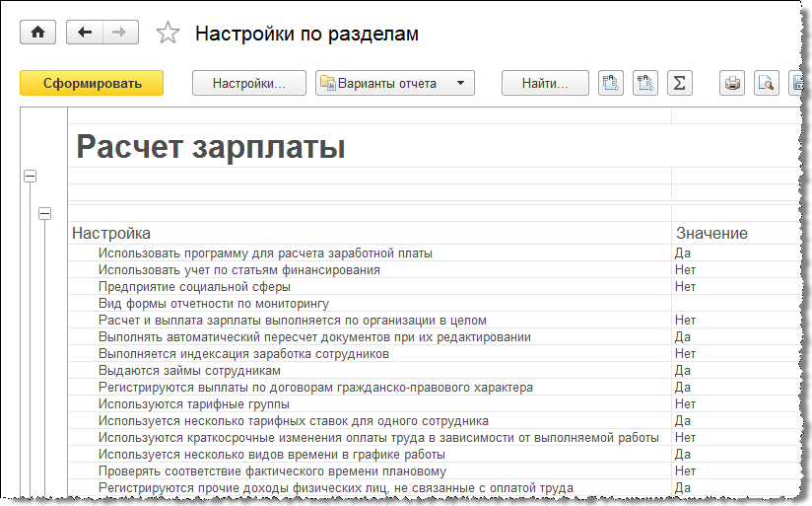Collapse the outer Расчет зарплаты group
812x506 pixels.
(x=30, y=176)
